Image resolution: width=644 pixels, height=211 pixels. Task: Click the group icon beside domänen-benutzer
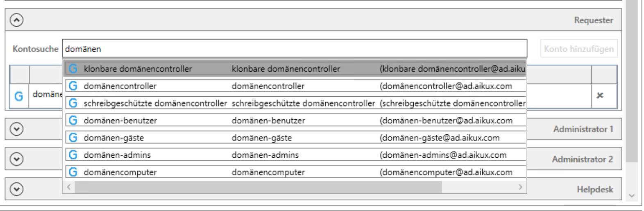click(73, 120)
